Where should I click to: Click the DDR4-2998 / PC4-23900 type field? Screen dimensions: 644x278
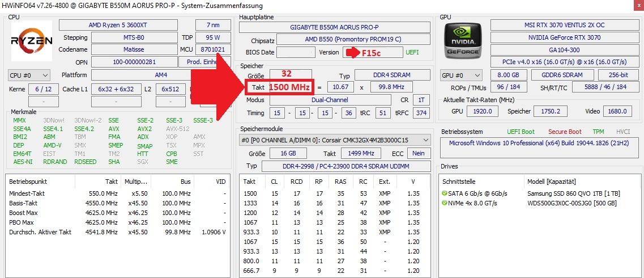pyautogui.click(x=346, y=166)
